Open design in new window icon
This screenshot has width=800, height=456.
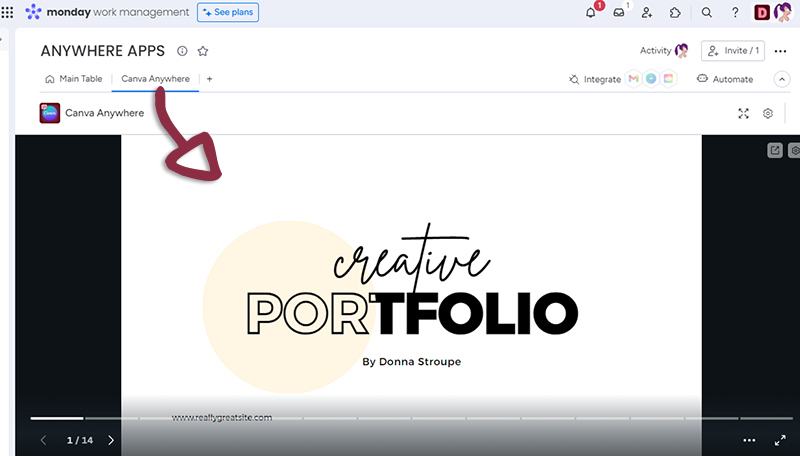pyautogui.click(x=775, y=150)
